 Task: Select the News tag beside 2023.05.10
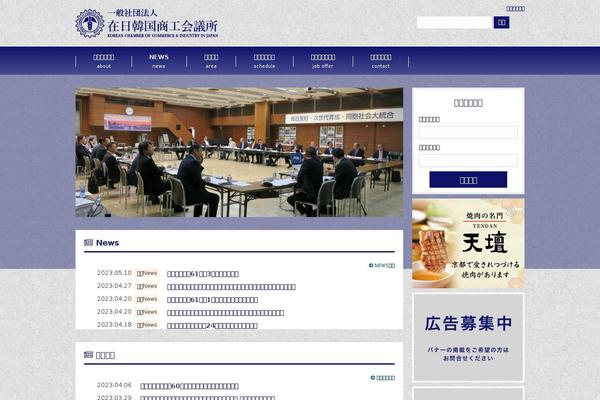click(x=147, y=273)
